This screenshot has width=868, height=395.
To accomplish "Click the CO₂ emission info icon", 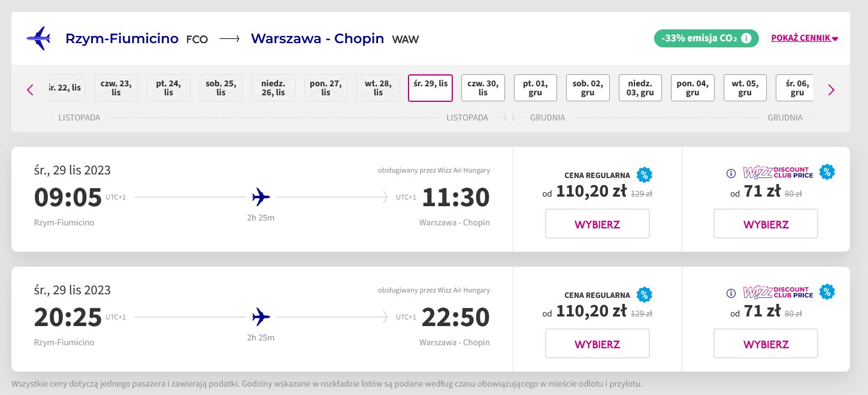I will [x=746, y=38].
